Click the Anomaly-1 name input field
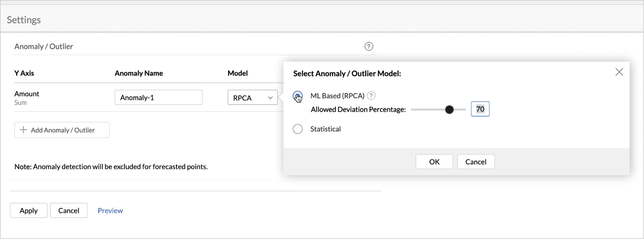The width and height of the screenshot is (644, 239). [x=158, y=98]
